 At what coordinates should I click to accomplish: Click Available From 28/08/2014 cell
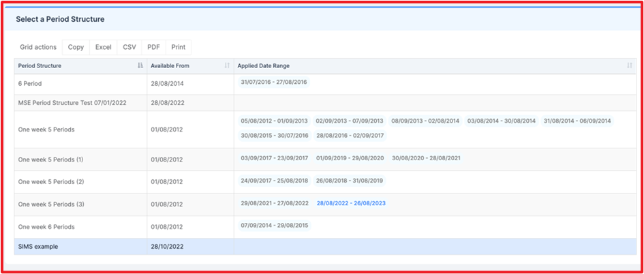pos(191,84)
